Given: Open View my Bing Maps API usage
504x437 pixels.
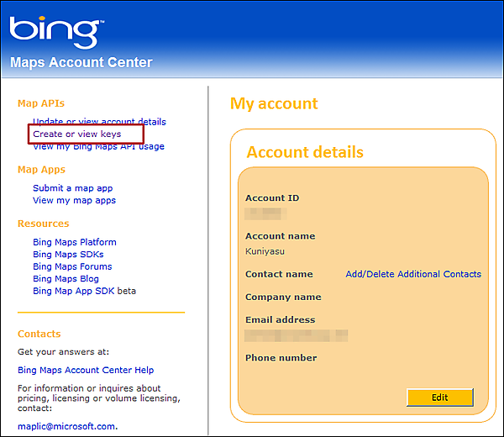Looking at the screenshot, I should [98, 146].
